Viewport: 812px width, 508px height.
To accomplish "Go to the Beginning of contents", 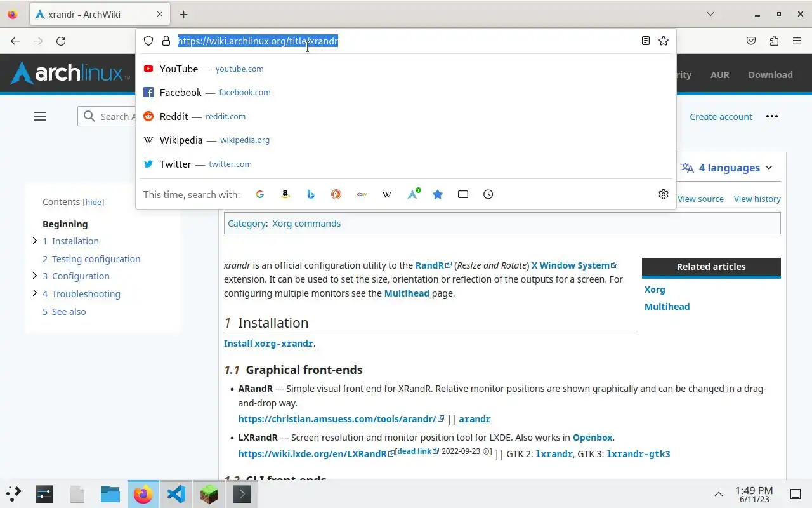I will (x=65, y=224).
